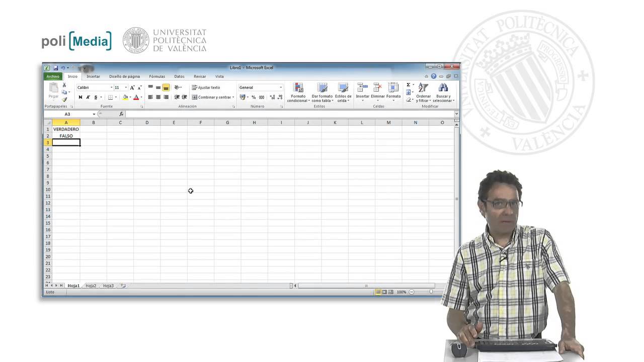The height and width of the screenshot is (362, 644).
Task: Open the Vista tab
Action: pos(219,76)
